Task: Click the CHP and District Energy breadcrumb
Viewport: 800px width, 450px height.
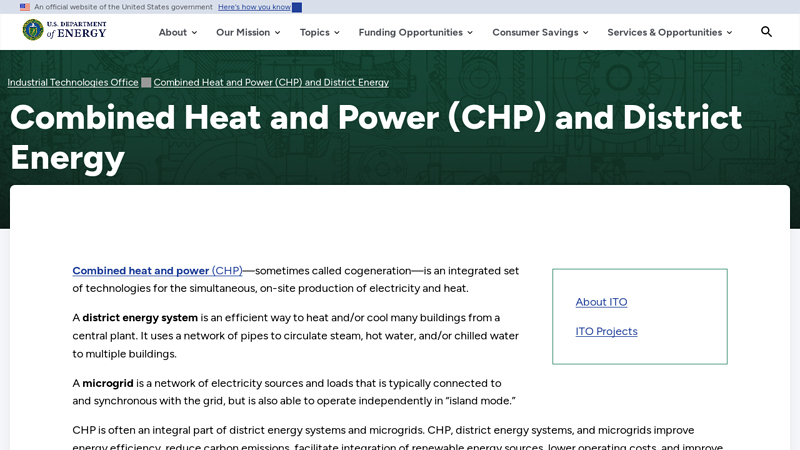Action: pyautogui.click(x=271, y=82)
